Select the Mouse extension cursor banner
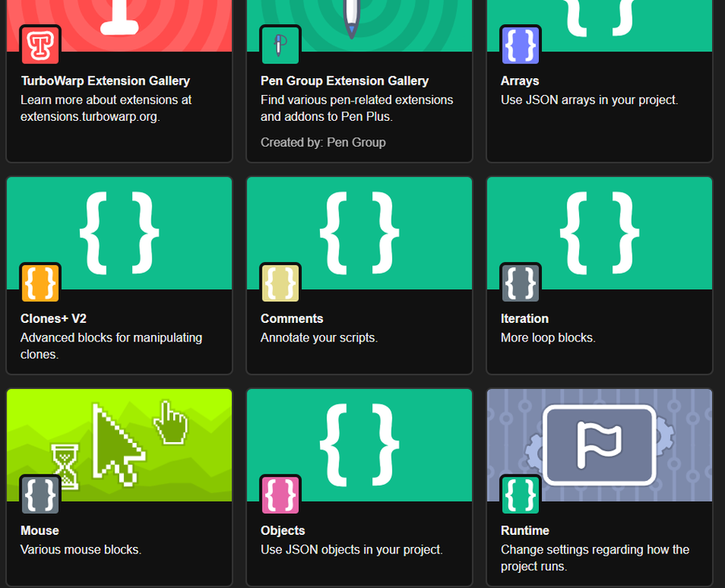Viewport: 725px width, 588px height. 119,445
